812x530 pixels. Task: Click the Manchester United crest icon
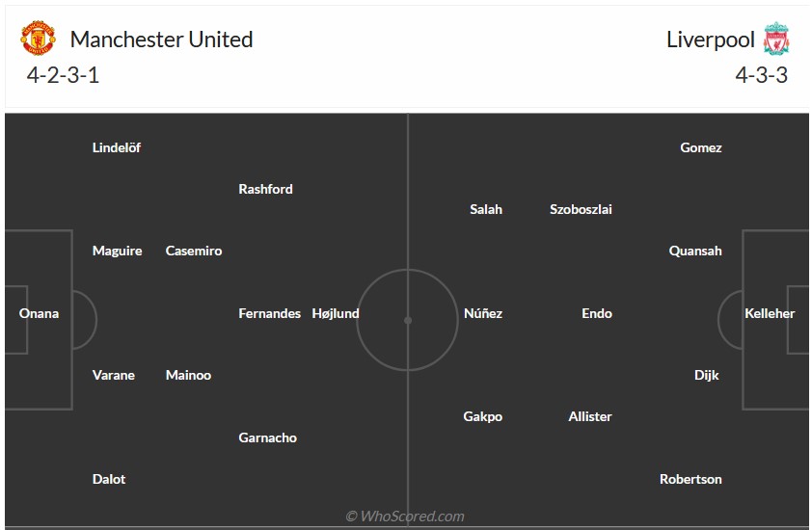(x=38, y=40)
